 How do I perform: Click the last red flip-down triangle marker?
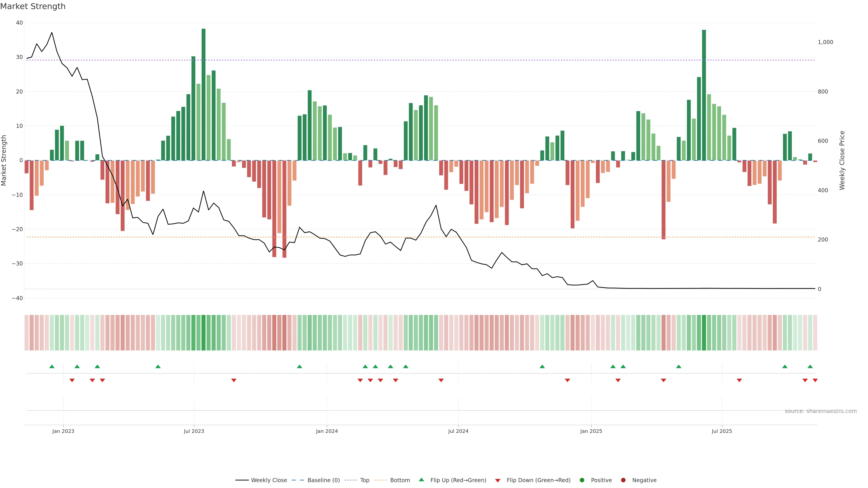click(815, 380)
